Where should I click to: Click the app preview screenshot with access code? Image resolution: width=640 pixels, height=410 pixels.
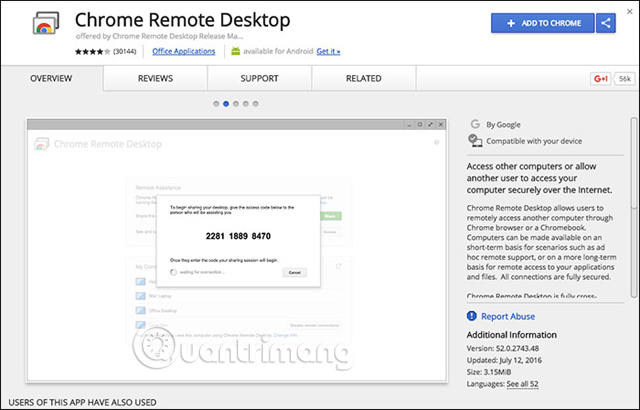pos(237,250)
